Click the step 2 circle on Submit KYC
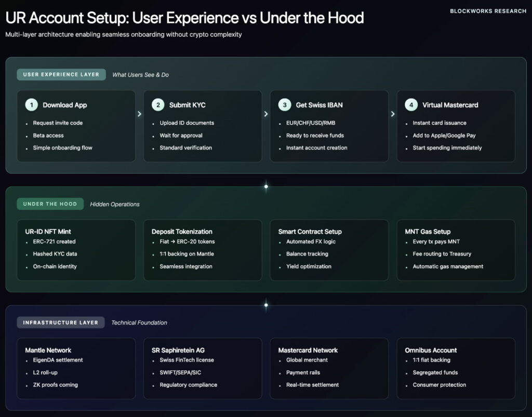 (x=158, y=105)
